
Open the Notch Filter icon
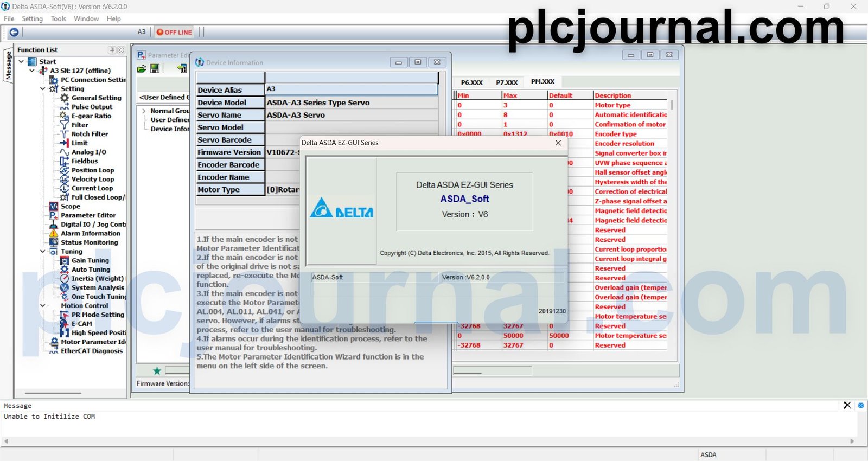click(65, 134)
